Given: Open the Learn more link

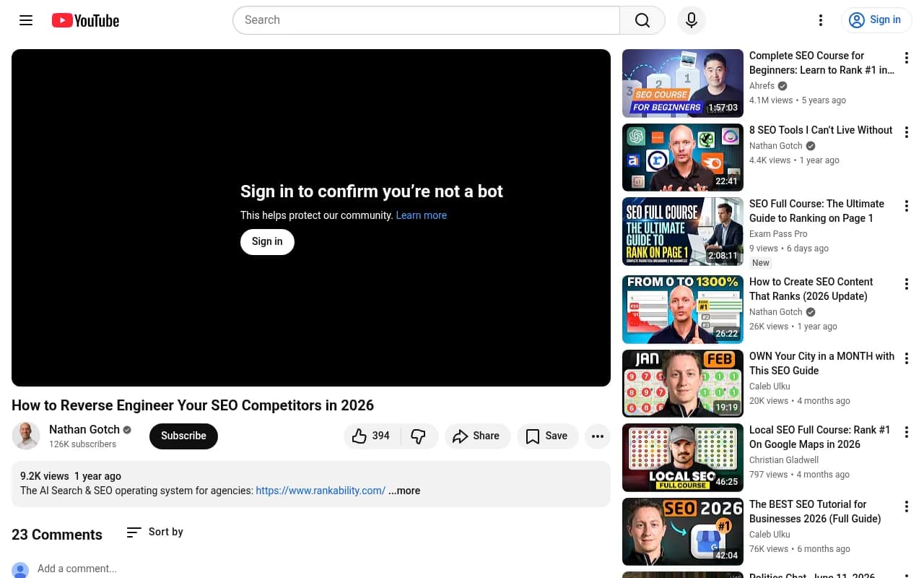Looking at the screenshot, I should point(422,215).
